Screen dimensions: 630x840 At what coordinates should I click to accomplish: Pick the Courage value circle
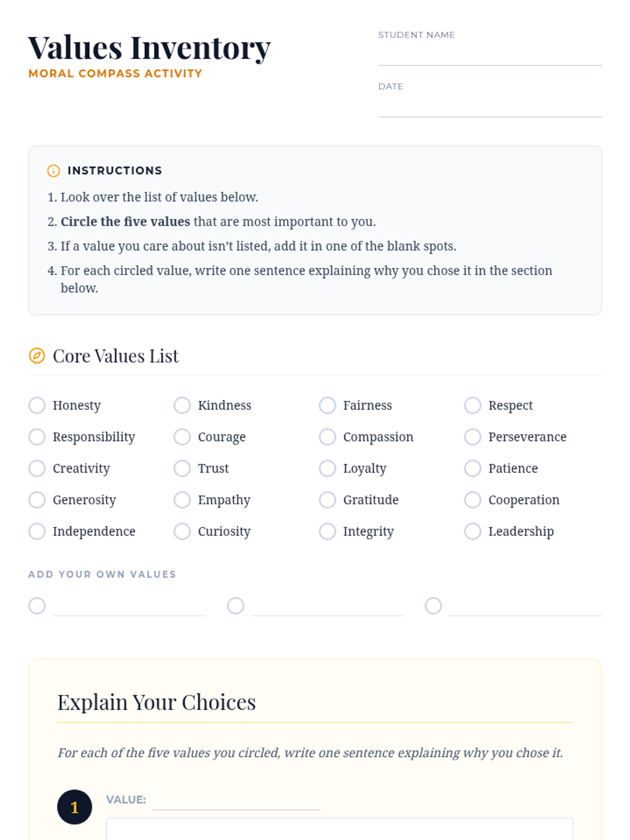pos(182,437)
